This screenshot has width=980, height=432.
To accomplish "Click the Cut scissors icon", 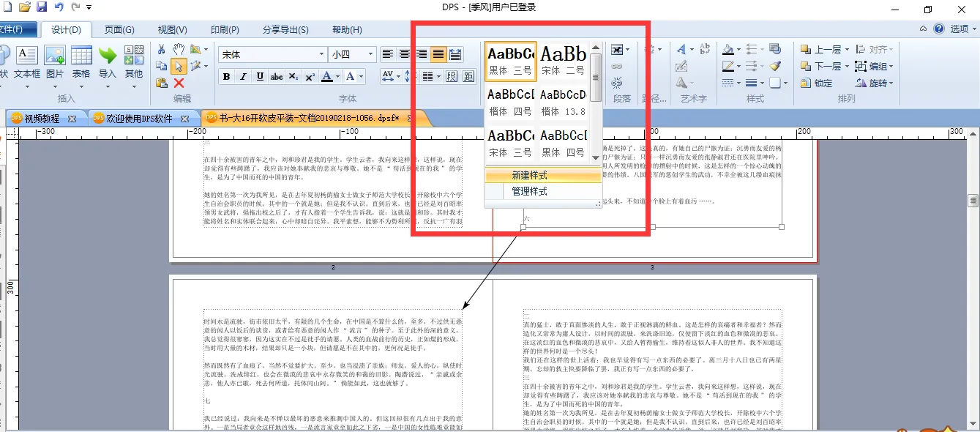I will (161, 49).
